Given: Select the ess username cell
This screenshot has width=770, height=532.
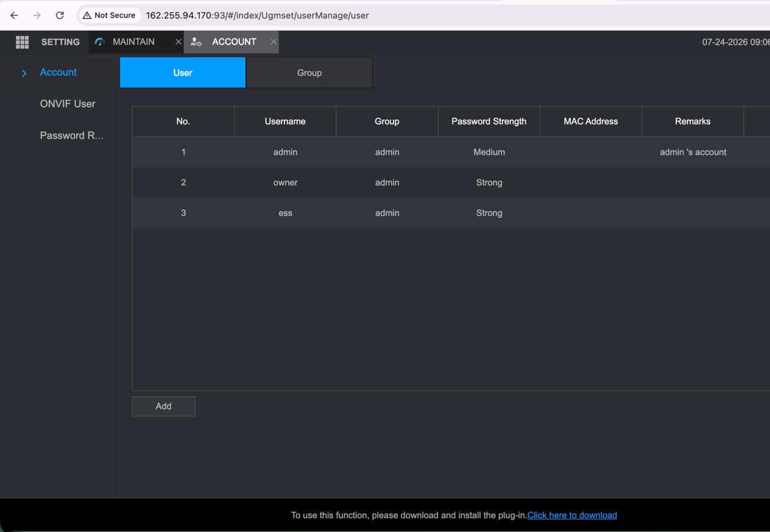Looking at the screenshot, I should (285, 213).
